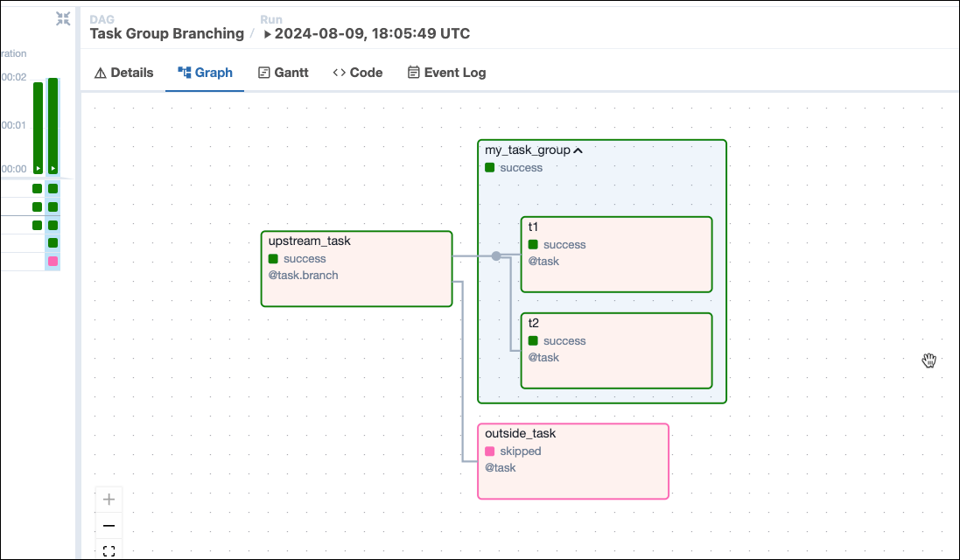Click the graph node icon beside the Graph label
This screenshot has height=560, width=960.
(182, 72)
